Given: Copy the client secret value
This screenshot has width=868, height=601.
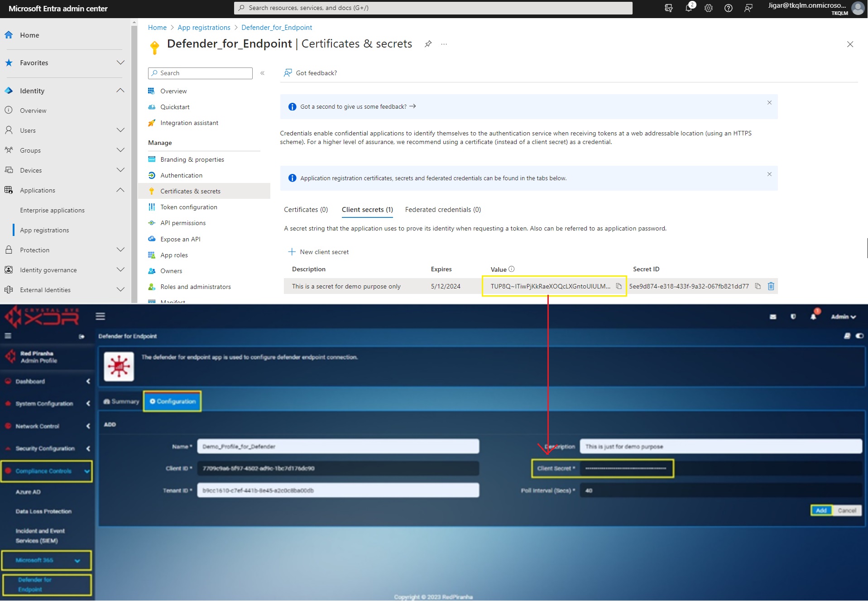Looking at the screenshot, I should [619, 286].
